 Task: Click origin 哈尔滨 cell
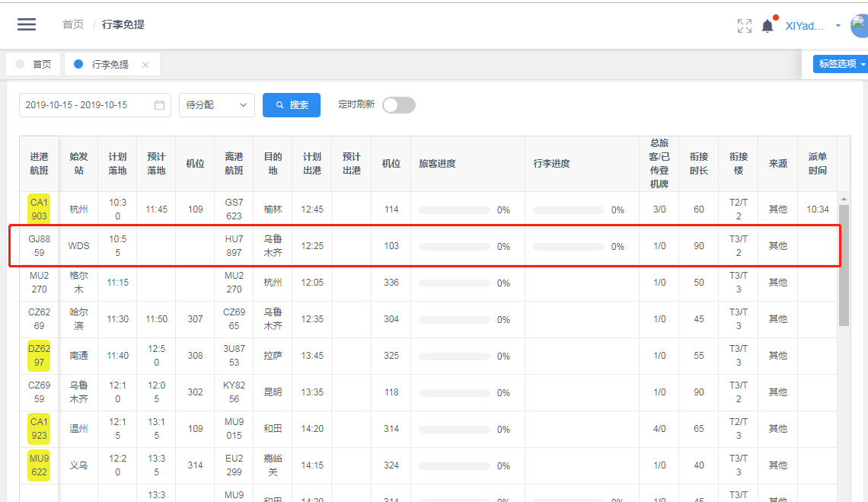[78, 319]
